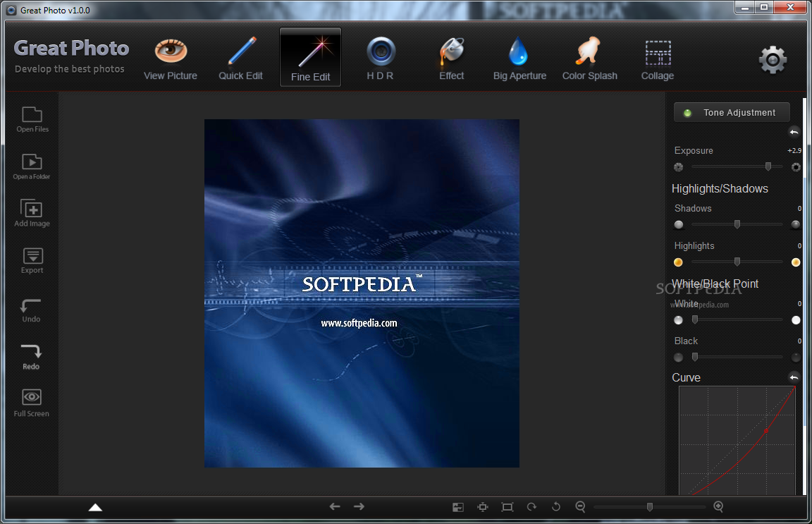This screenshot has height=524, width=812.
Task: Toggle the Tone Adjustment green indicator
Action: click(x=687, y=113)
